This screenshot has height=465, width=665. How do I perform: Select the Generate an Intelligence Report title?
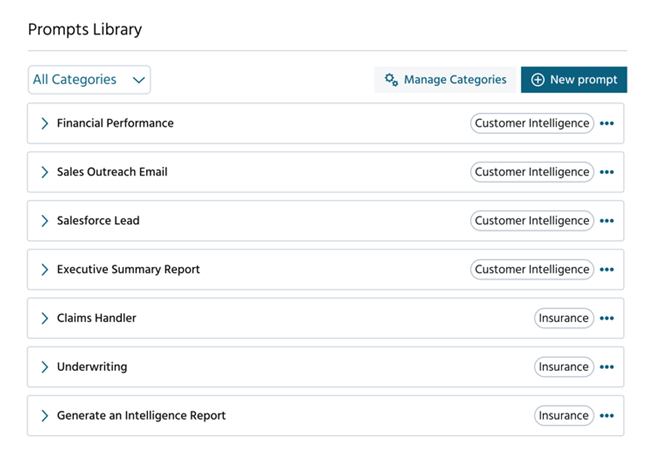[141, 416]
